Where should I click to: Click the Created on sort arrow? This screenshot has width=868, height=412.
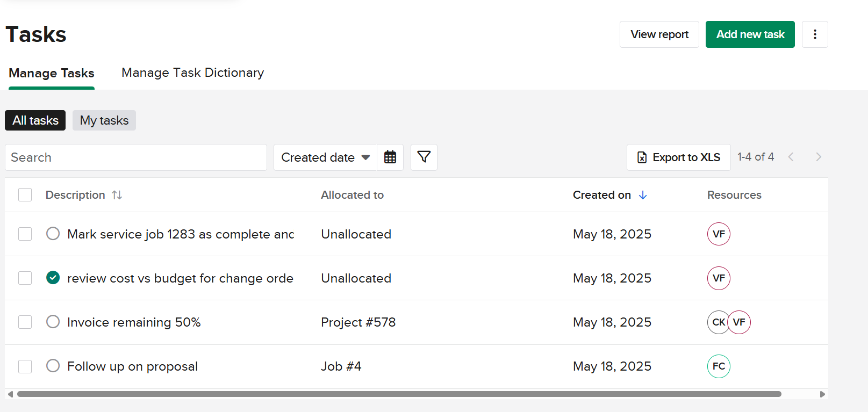643,195
